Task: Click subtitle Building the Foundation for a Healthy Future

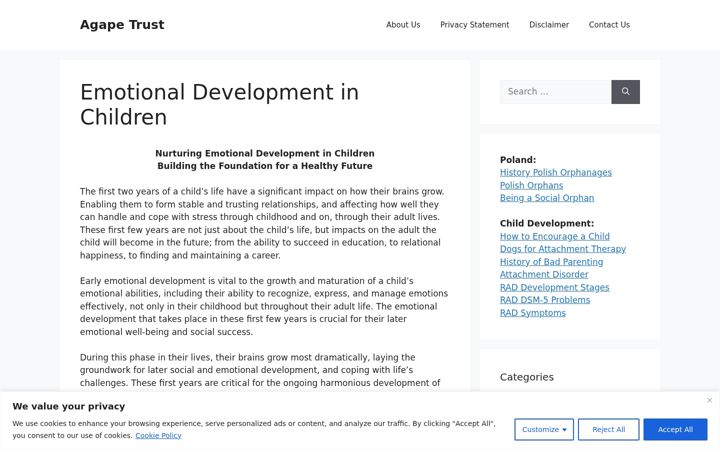Action: click(265, 166)
